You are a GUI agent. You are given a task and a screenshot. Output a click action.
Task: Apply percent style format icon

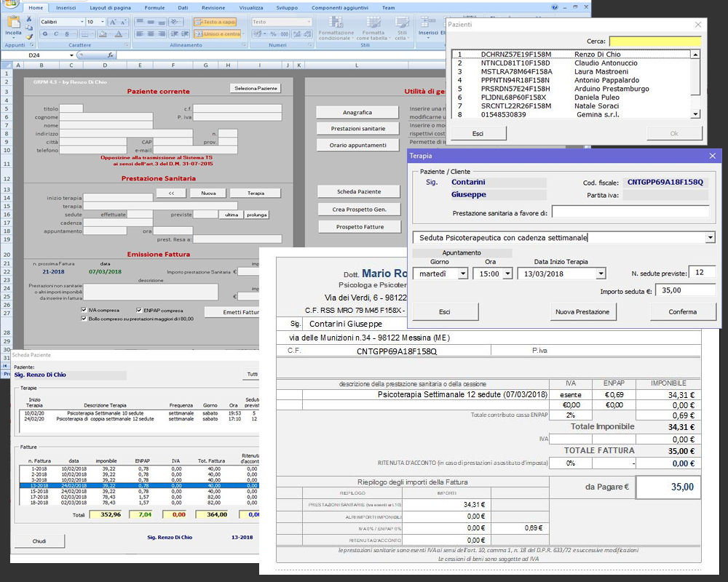[274, 34]
